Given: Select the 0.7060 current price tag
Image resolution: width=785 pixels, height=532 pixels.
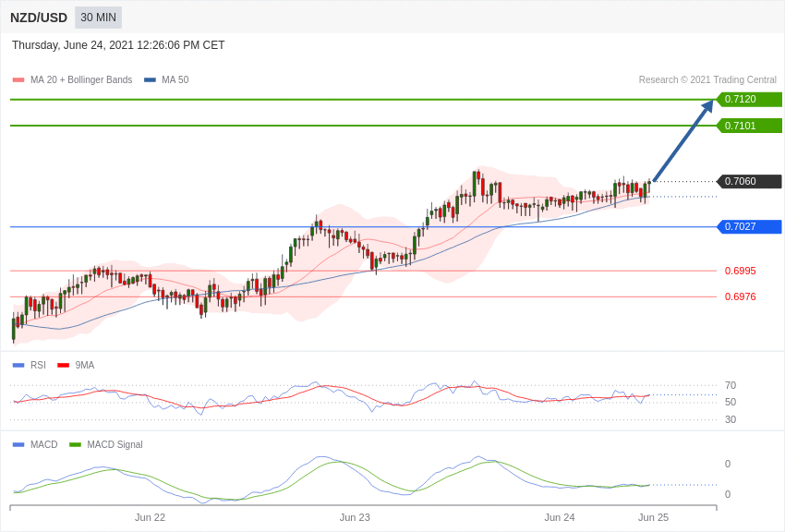Looking at the screenshot, I should (750, 181).
